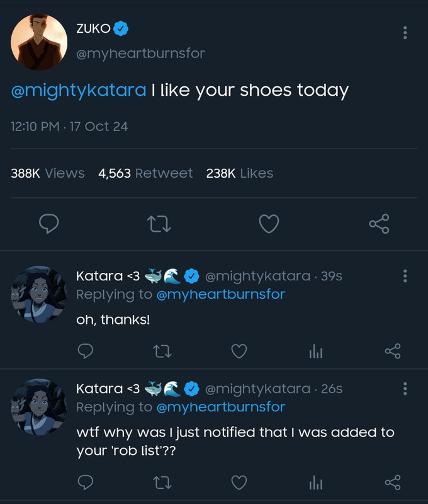View analytics for 'oh, thanks!' reply
This screenshot has width=428, height=504.
coord(315,351)
